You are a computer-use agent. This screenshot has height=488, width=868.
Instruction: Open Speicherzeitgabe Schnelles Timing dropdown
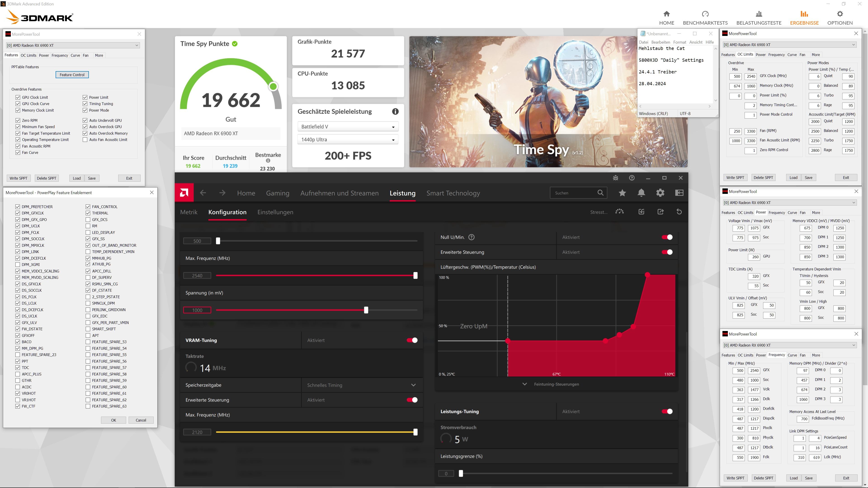362,385
